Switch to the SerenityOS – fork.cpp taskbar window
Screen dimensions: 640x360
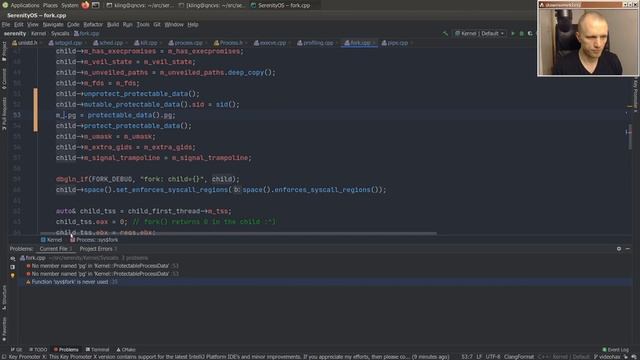[280, 5]
